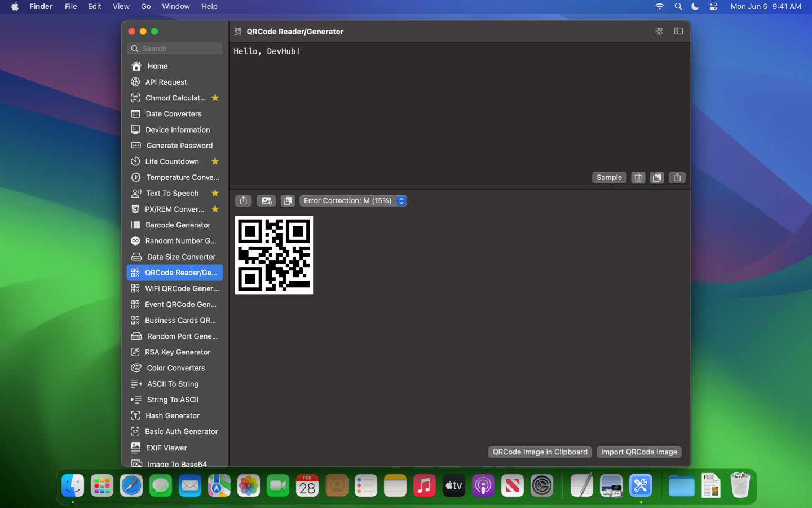Viewport: 812px width, 508px height.
Task: Open System Settings from the Dock
Action: coord(542,485)
